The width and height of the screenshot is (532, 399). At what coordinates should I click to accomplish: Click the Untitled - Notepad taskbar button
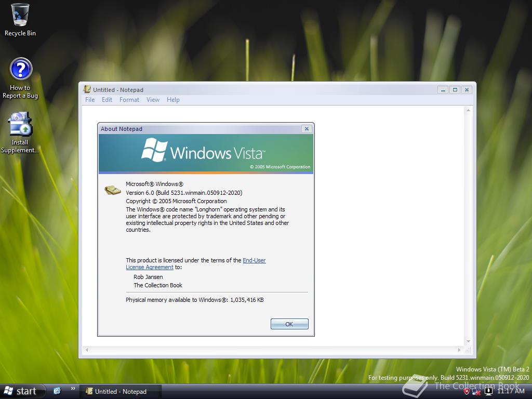point(120,392)
